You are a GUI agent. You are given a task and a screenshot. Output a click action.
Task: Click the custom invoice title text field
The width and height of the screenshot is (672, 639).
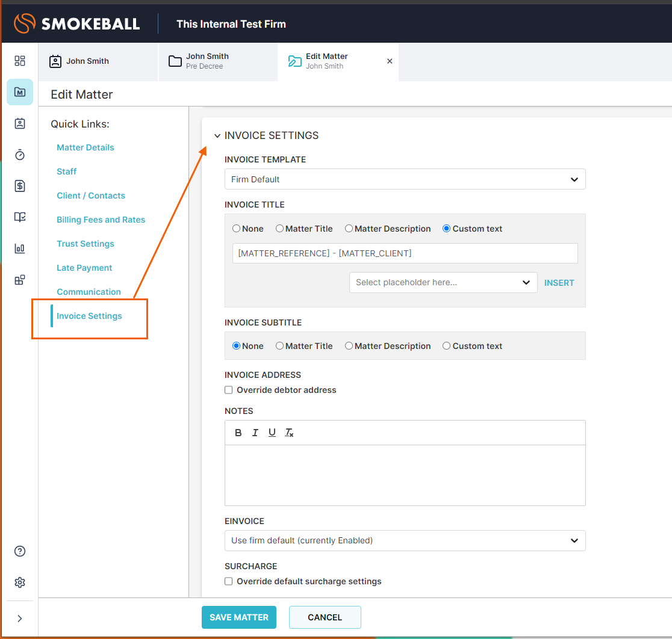pos(405,253)
